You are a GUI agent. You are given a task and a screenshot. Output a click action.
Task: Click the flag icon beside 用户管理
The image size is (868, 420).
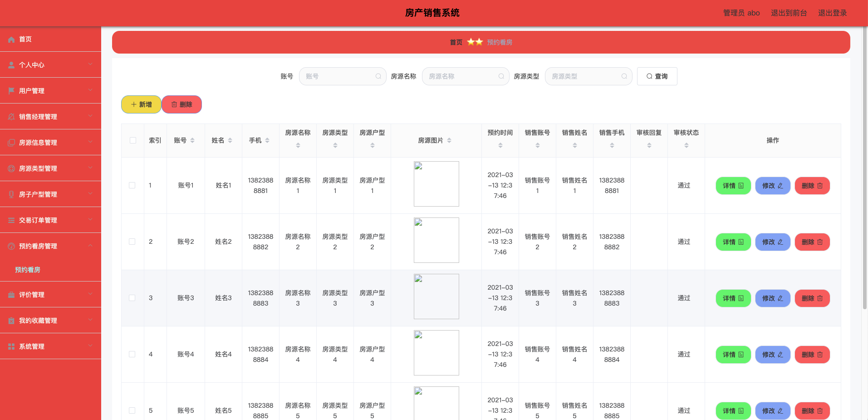click(x=11, y=91)
